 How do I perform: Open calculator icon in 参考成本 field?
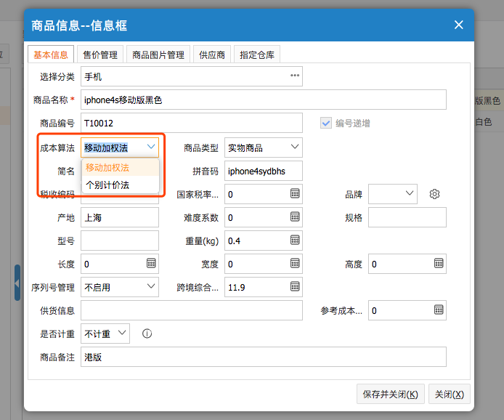pyautogui.click(x=439, y=310)
